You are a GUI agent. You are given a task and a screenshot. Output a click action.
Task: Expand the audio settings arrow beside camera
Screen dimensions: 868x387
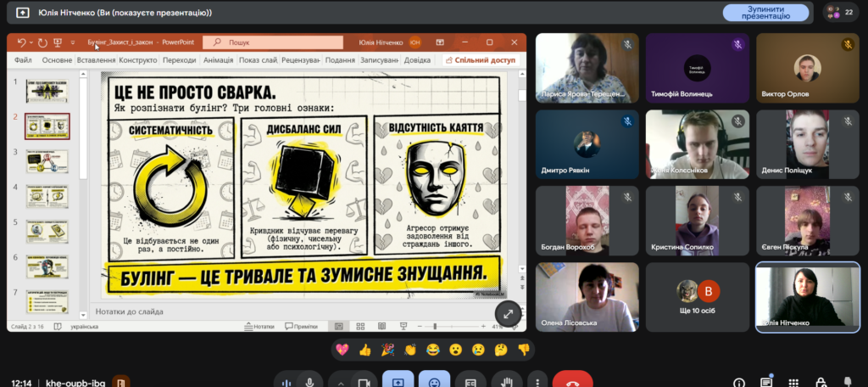click(x=340, y=382)
